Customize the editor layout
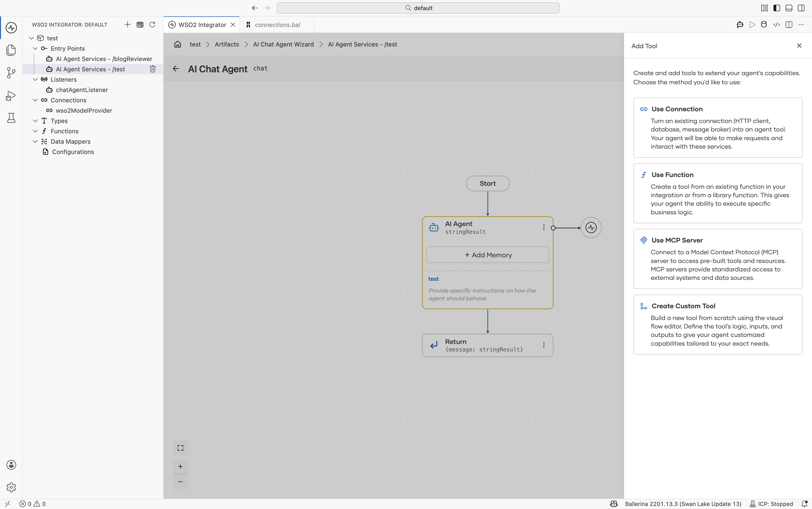This screenshot has width=812, height=509. [x=765, y=8]
